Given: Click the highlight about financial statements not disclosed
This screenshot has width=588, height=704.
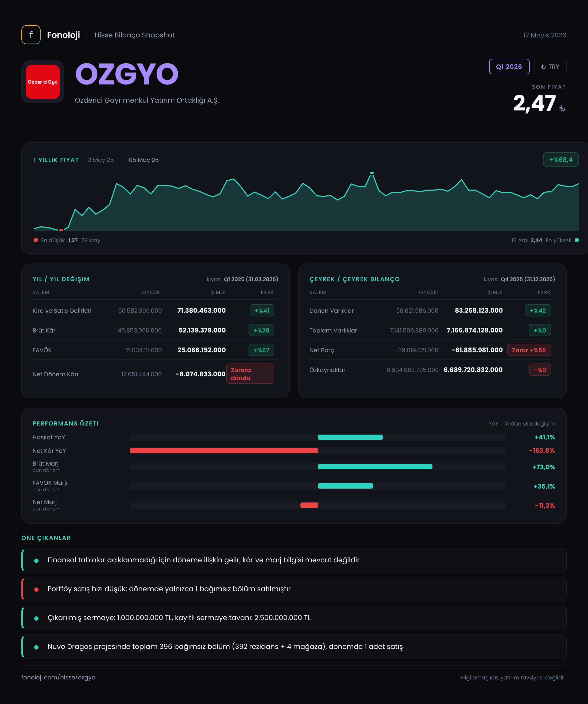Looking at the screenshot, I should (x=294, y=560).
